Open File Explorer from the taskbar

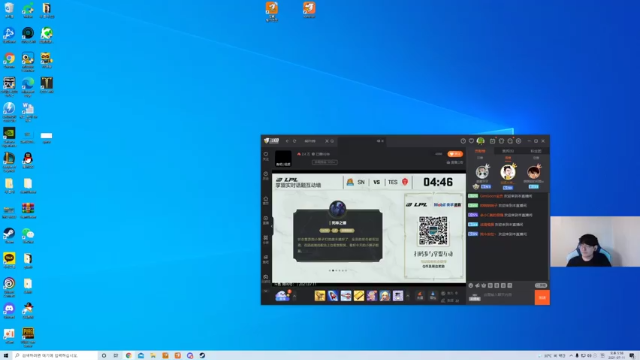click(153, 356)
